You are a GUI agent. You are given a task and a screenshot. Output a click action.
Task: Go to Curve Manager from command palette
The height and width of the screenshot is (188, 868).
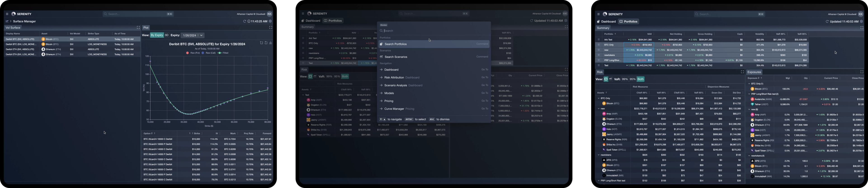coord(434,109)
